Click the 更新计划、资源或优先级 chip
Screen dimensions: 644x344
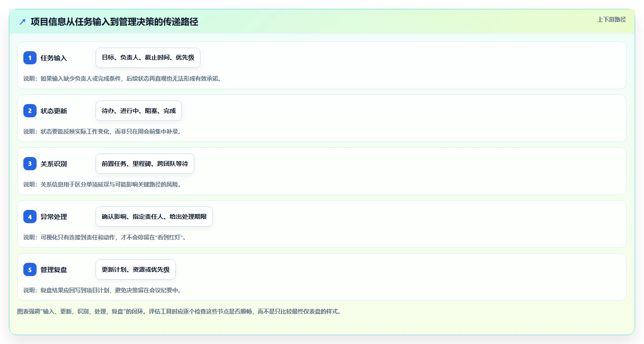pyautogui.click(x=136, y=269)
